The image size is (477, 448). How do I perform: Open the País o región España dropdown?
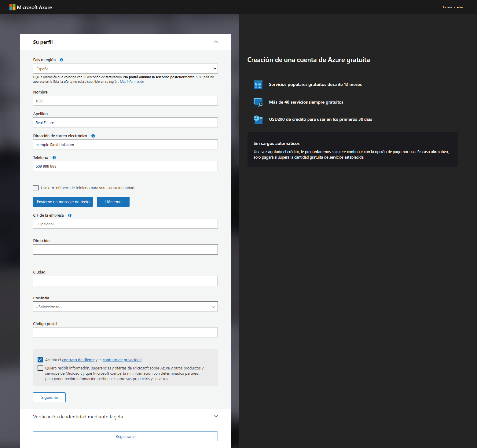pyautogui.click(x=125, y=69)
